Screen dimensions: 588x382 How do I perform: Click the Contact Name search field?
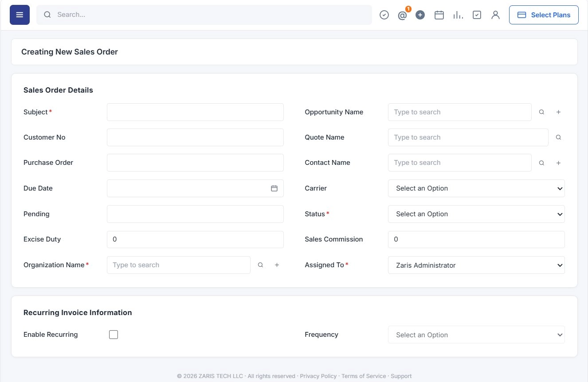460,163
